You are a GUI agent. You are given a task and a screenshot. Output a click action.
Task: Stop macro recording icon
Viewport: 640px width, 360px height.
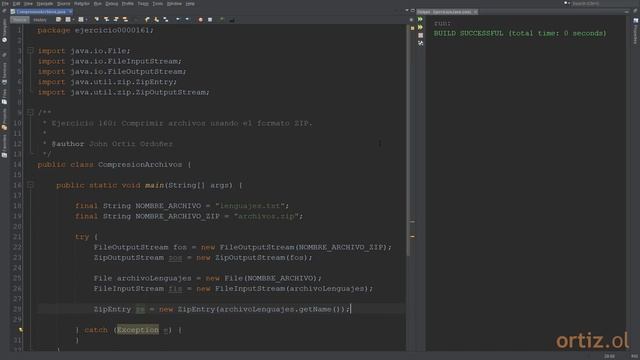pyautogui.click(x=210, y=19)
